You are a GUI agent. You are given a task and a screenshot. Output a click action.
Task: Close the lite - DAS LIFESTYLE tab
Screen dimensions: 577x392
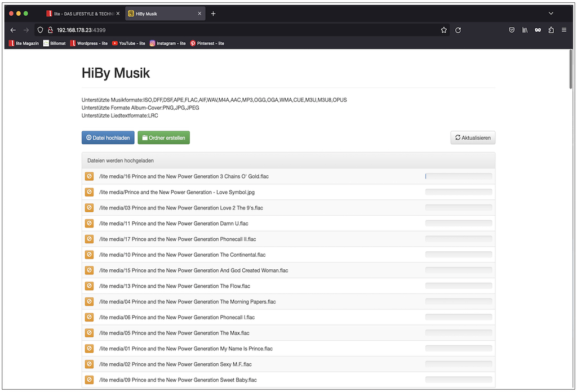[x=118, y=14]
